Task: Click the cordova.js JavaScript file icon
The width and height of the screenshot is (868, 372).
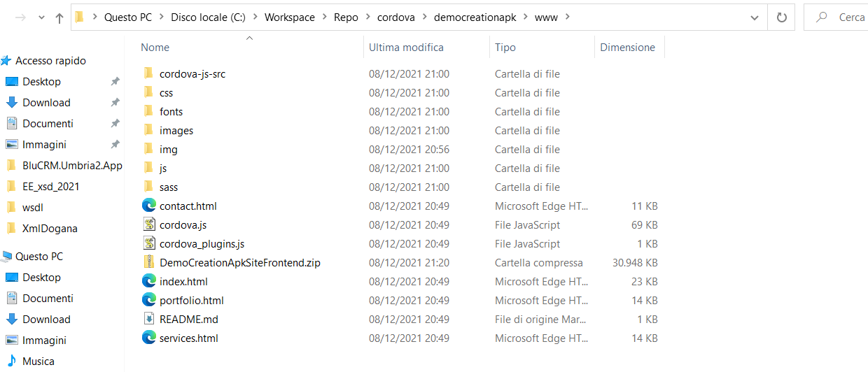Action: [148, 224]
